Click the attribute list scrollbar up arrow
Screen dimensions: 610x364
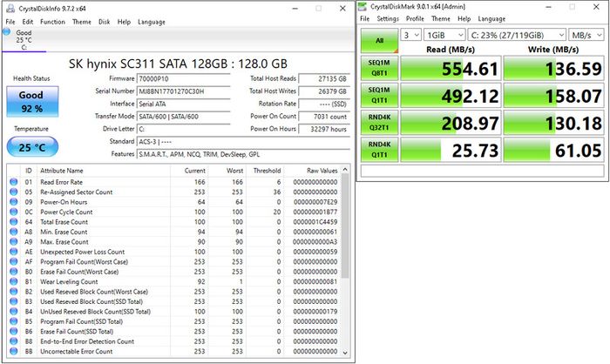345,170
